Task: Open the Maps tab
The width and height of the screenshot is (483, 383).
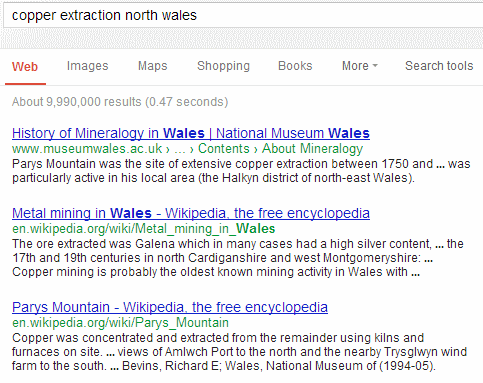Action: coord(153,66)
